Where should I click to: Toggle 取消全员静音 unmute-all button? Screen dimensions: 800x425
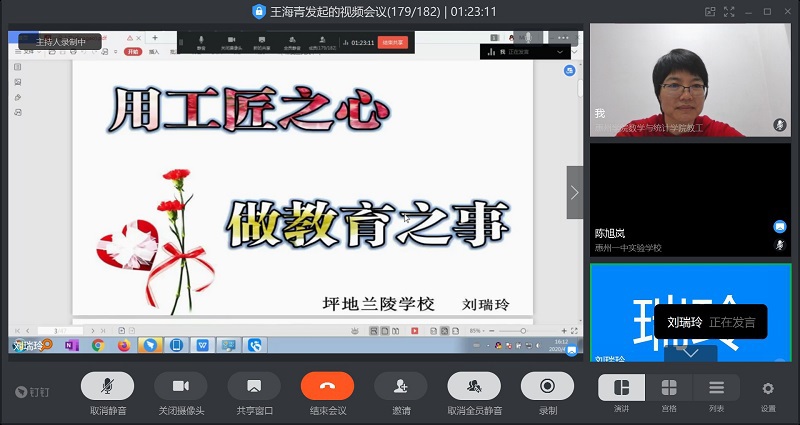tap(474, 386)
